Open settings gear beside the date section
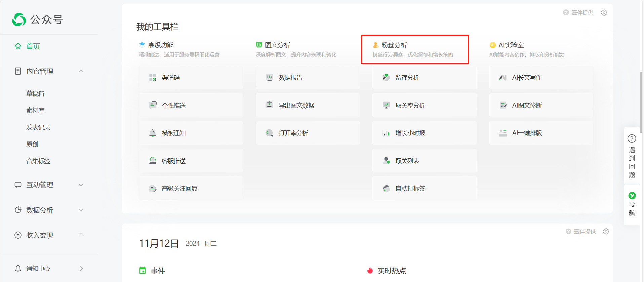Screen dimensions: 644x282 tap(606, 231)
